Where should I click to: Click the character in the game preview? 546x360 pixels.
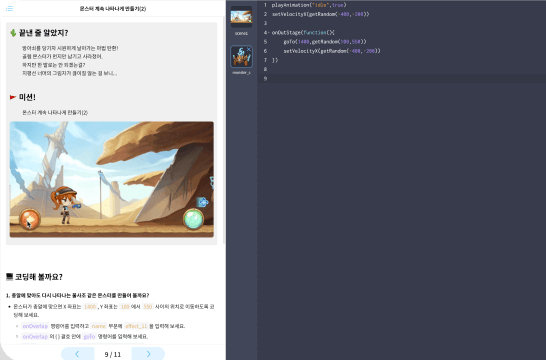point(65,205)
